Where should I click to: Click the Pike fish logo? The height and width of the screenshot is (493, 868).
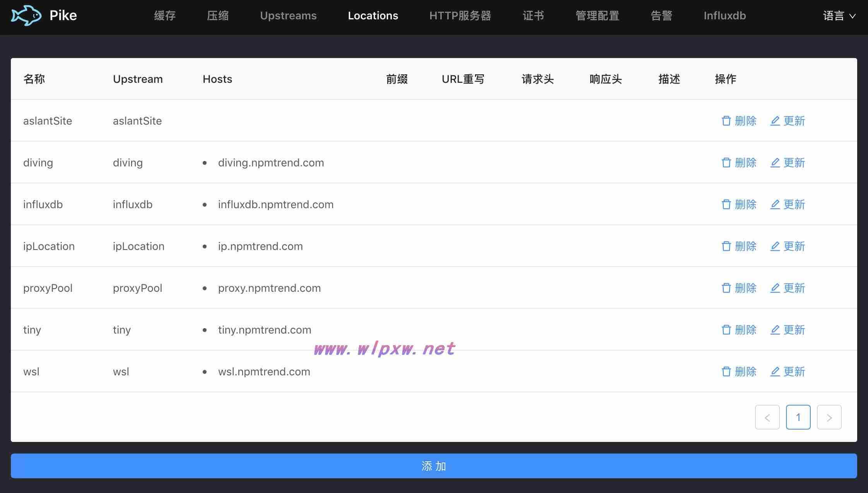coord(26,15)
